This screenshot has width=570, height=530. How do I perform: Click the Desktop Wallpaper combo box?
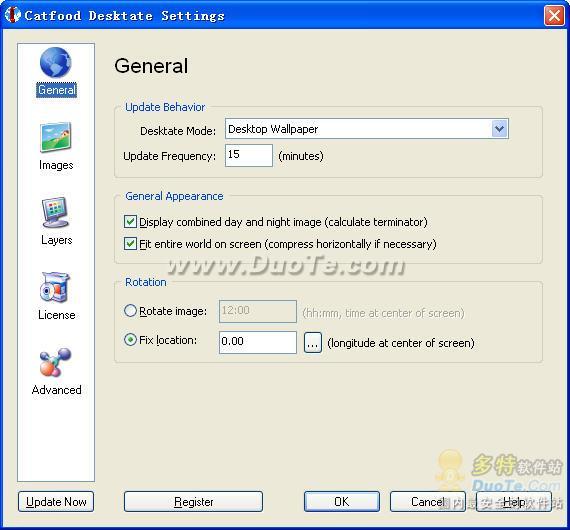[366, 129]
